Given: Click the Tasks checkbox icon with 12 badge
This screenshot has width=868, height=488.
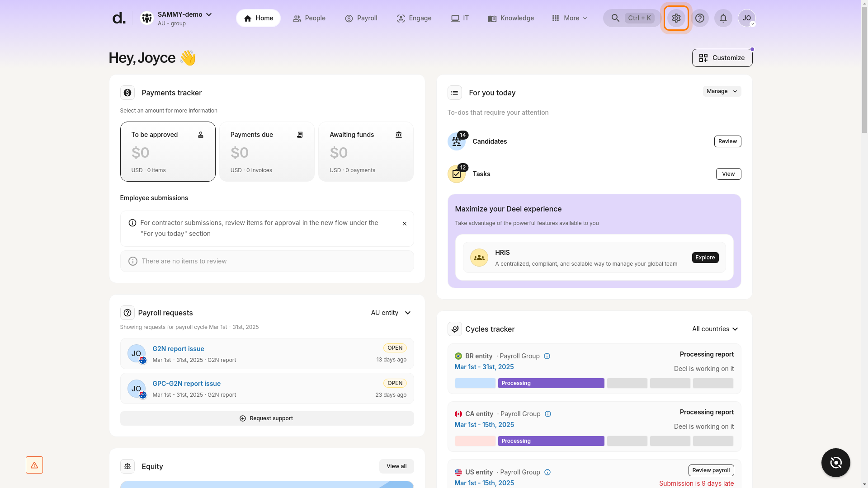Looking at the screenshot, I should click(456, 174).
